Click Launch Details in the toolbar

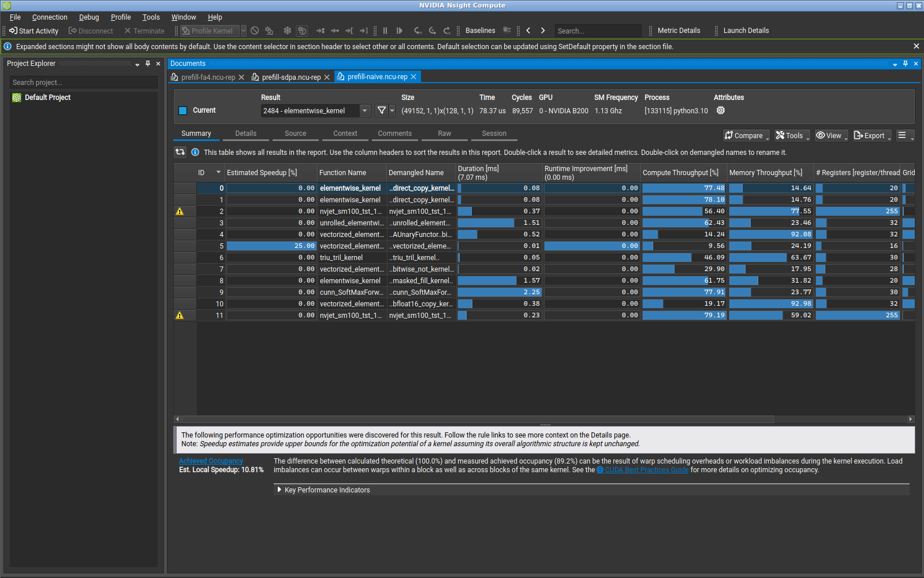click(x=746, y=31)
